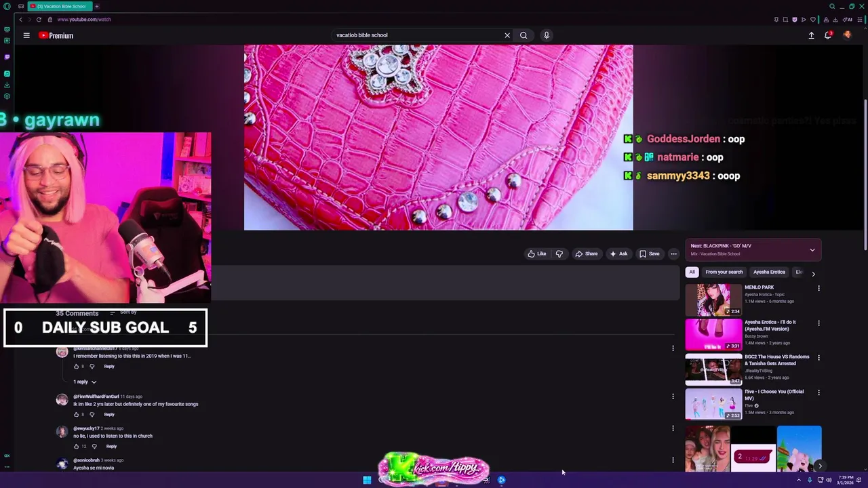
Task: Reply to FinnWolfhardFanGurl's comment
Action: (109, 414)
